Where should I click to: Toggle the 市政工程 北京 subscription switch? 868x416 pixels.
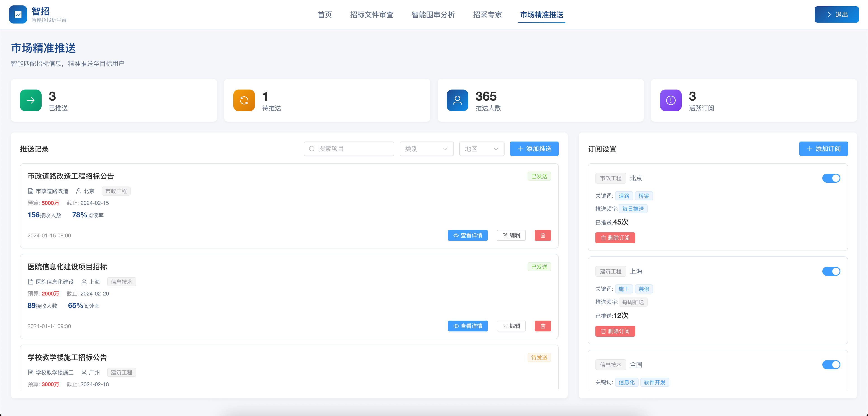pos(831,178)
